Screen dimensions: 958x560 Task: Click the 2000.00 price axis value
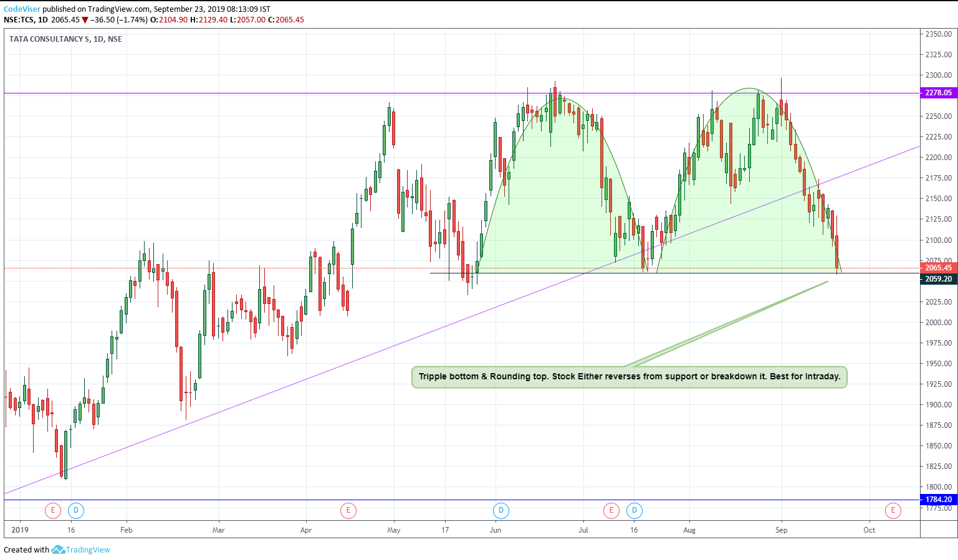pos(938,322)
